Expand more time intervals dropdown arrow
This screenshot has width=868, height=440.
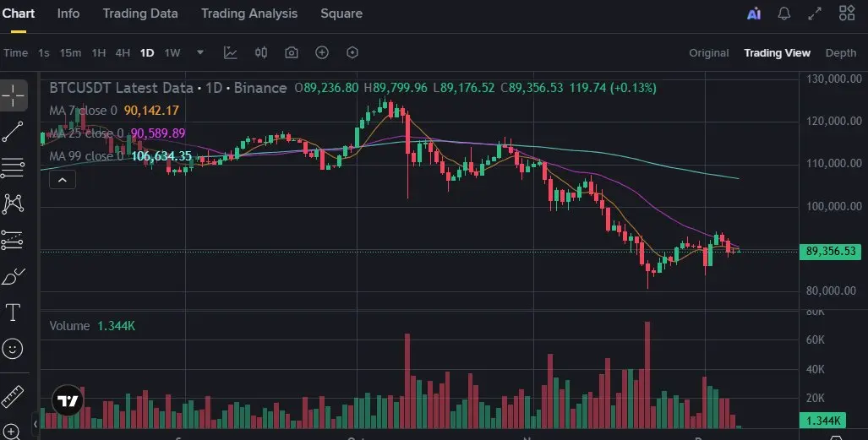pyautogui.click(x=200, y=52)
